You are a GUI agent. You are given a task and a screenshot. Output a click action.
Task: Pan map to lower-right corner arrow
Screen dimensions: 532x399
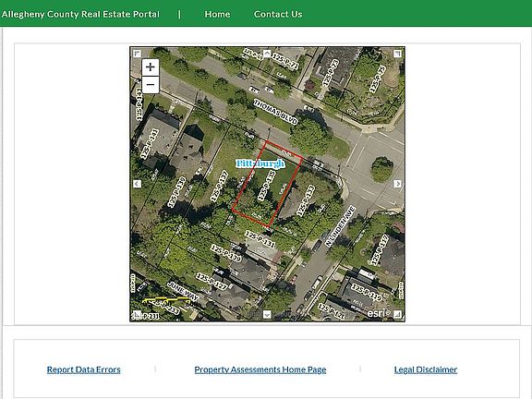[x=397, y=315]
